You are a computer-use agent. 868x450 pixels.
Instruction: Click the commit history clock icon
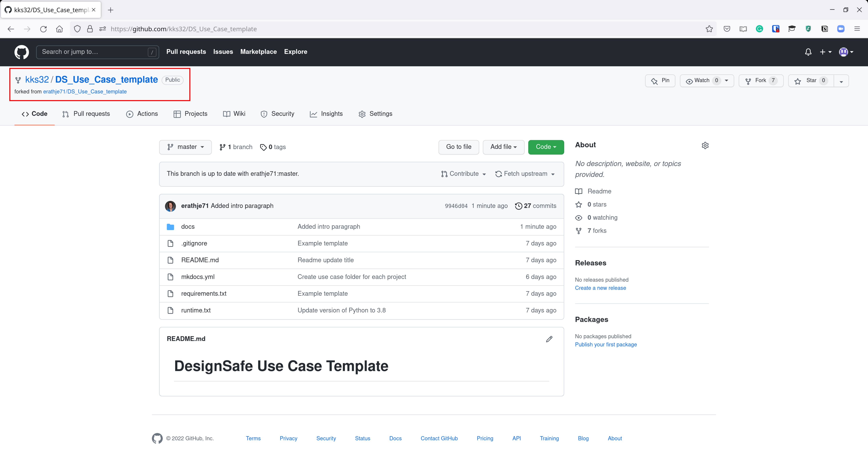[519, 206]
